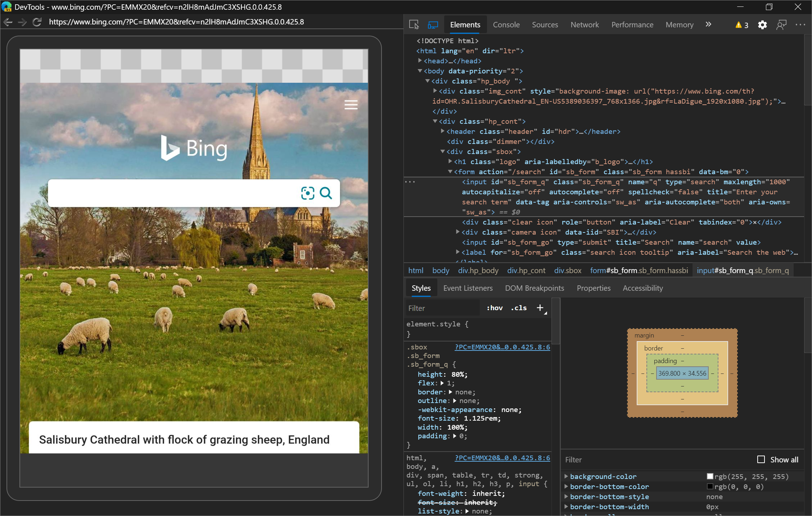The height and width of the screenshot is (516, 812).
Task: Expand the background-color computed property
Action: pyautogui.click(x=566, y=476)
